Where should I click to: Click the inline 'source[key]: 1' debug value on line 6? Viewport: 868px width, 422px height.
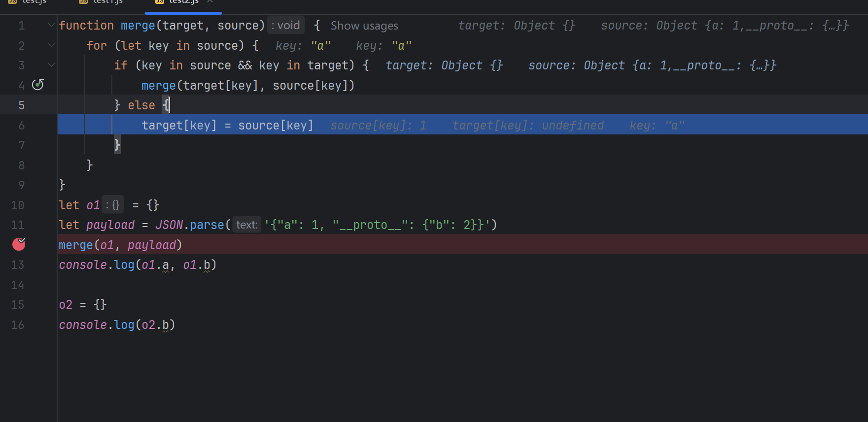(x=378, y=126)
